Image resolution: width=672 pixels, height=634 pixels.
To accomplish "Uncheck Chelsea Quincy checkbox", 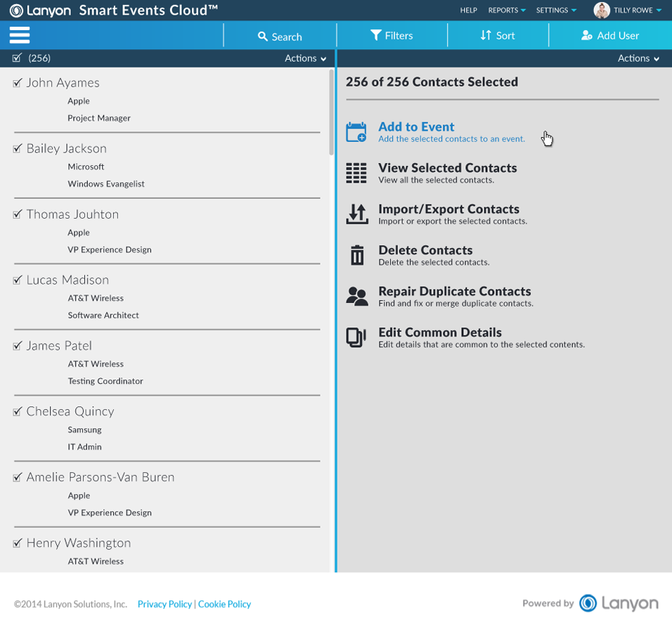I will point(17,411).
